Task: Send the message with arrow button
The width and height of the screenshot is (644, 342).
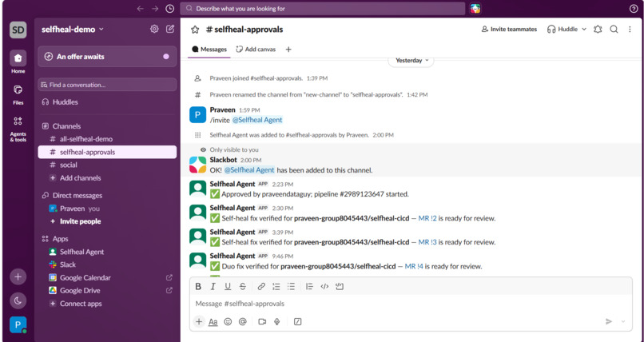Action: (x=609, y=321)
